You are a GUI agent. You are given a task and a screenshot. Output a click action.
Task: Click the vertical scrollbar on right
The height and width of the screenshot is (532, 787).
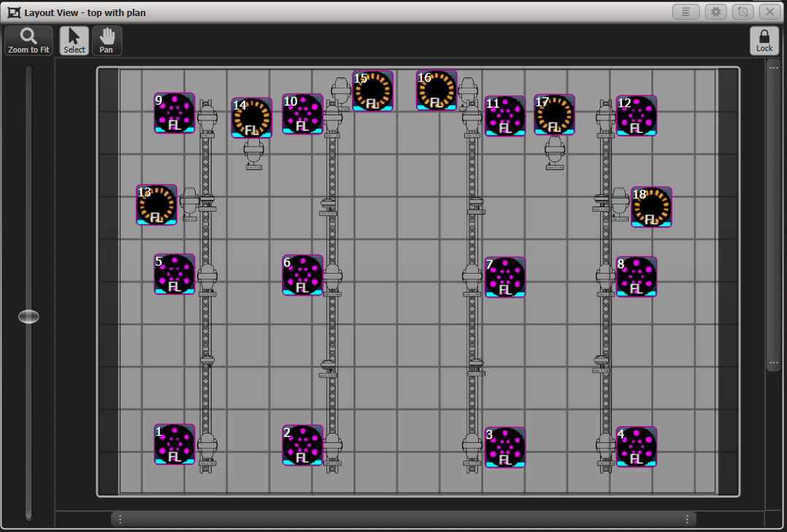(x=773, y=219)
